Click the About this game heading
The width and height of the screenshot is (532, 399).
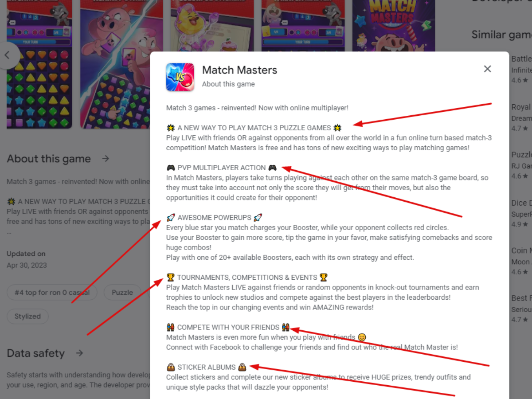pyautogui.click(x=49, y=159)
